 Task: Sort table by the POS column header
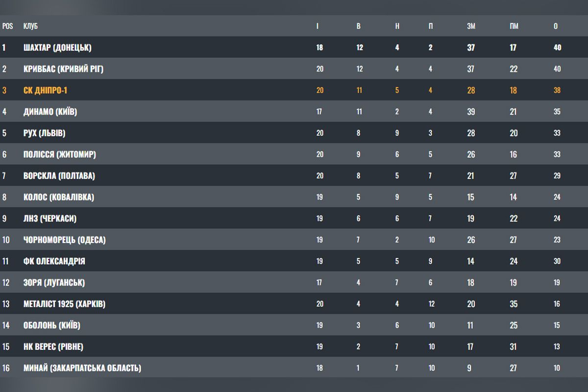coord(7,26)
